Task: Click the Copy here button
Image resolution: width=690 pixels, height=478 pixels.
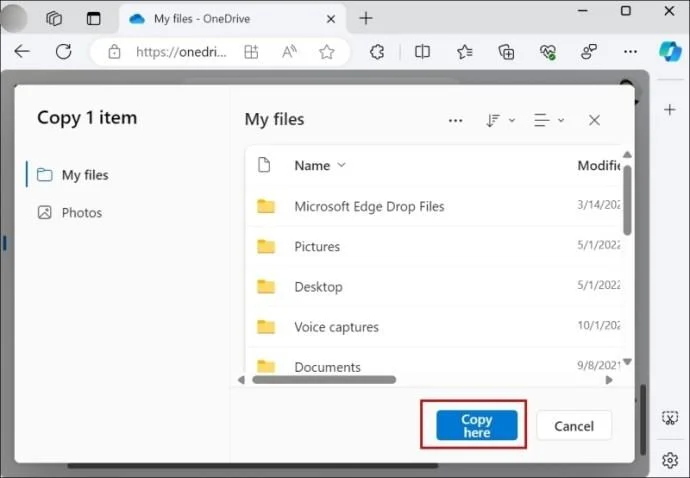Action: pyautogui.click(x=477, y=425)
